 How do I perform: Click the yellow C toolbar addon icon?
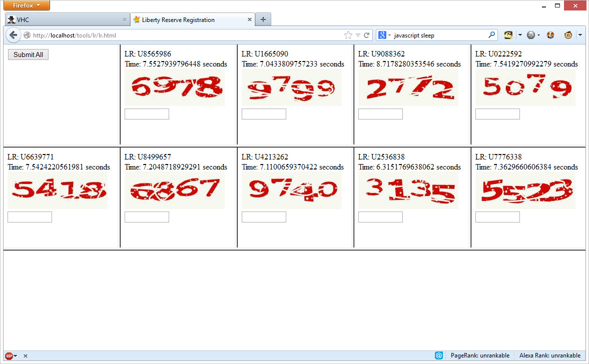(508, 35)
